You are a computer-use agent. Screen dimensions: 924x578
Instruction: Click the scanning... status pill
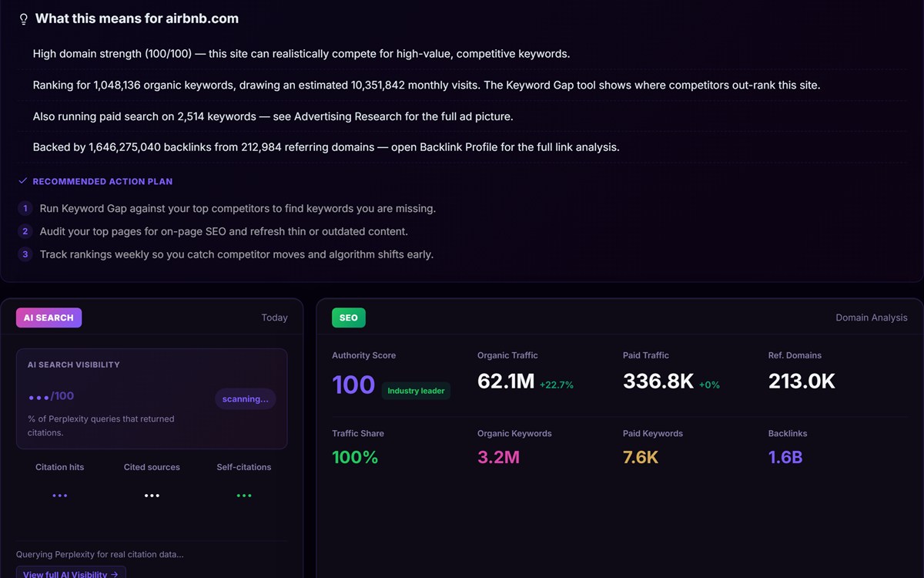(246, 398)
